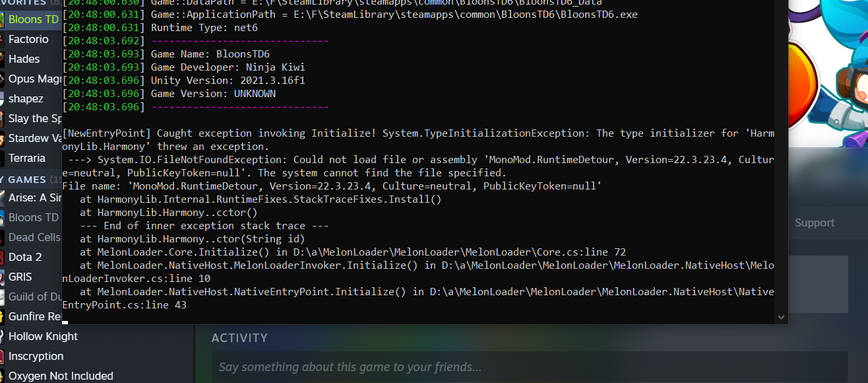Click the "File name: 'MonoMod.RuntimeDetour" line
The height and width of the screenshot is (383, 868).
point(332,186)
